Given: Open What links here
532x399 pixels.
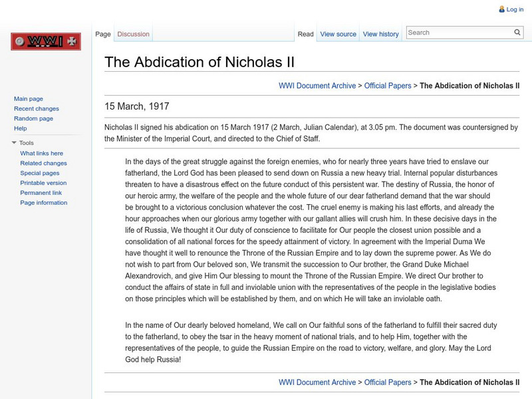Looking at the screenshot, I should (x=42, y=153).
